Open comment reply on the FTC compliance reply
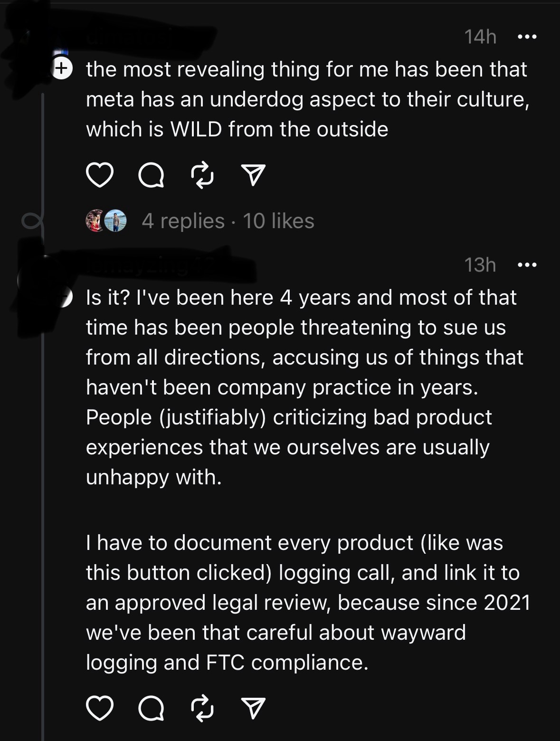 point(151,708)
